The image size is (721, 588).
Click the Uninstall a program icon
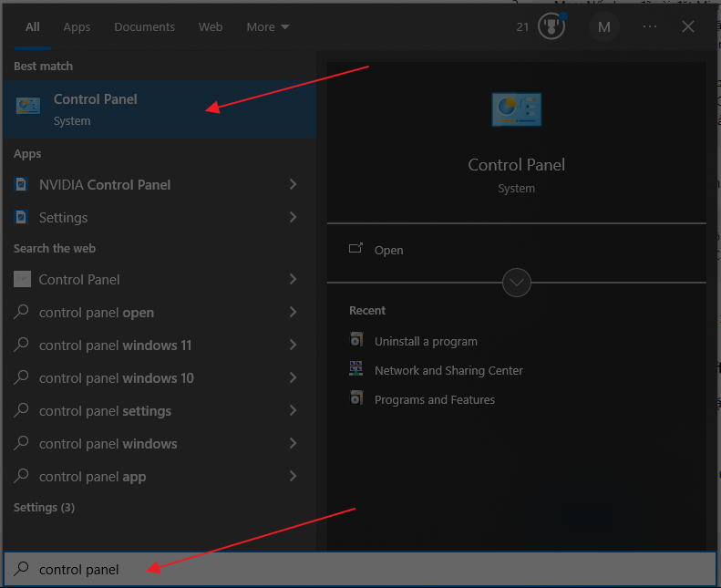pos(356,339)
